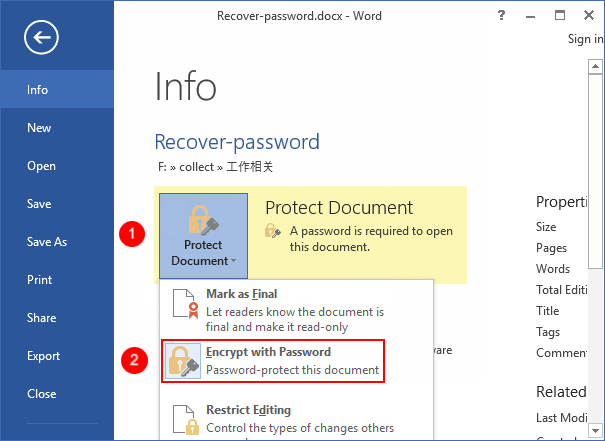This screenshot has width=605, height=441.
Task: Open the Export option
Action: pos(44,356)
